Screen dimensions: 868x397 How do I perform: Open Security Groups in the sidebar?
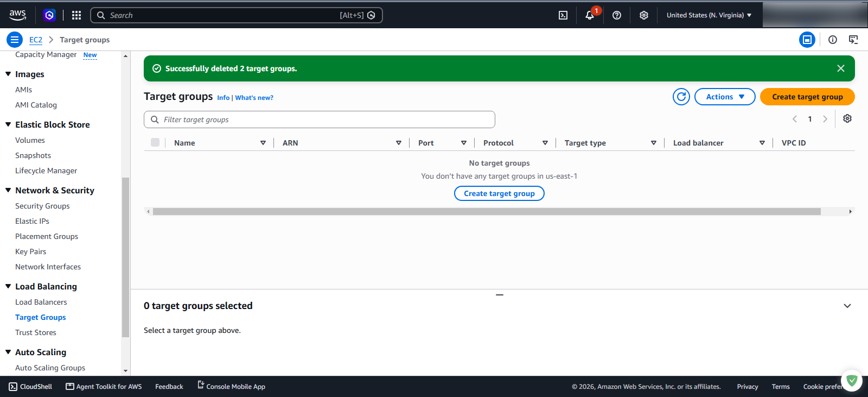42,206
